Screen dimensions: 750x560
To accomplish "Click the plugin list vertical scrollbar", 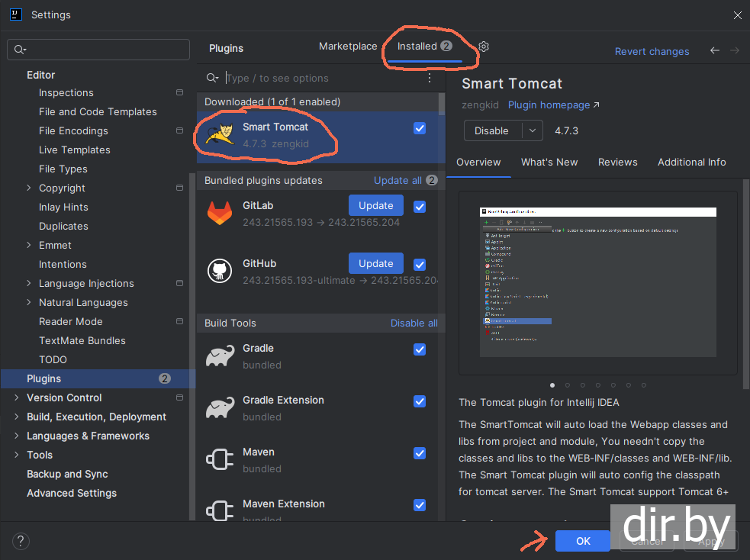I will (442, 104).
